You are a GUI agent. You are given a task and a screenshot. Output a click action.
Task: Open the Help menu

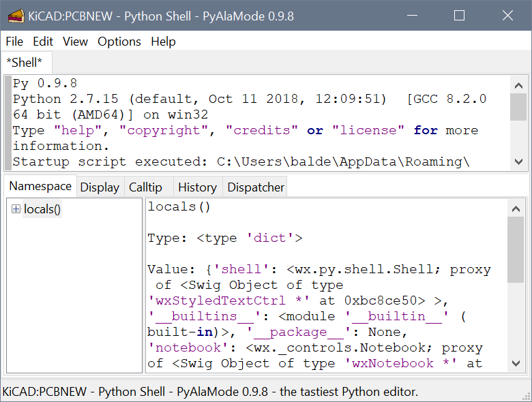click(163, 42)
